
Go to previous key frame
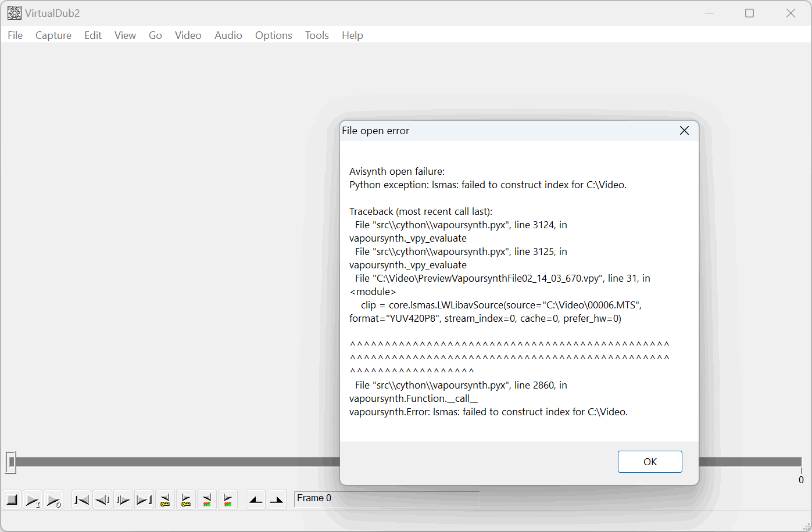coord(165,499)
